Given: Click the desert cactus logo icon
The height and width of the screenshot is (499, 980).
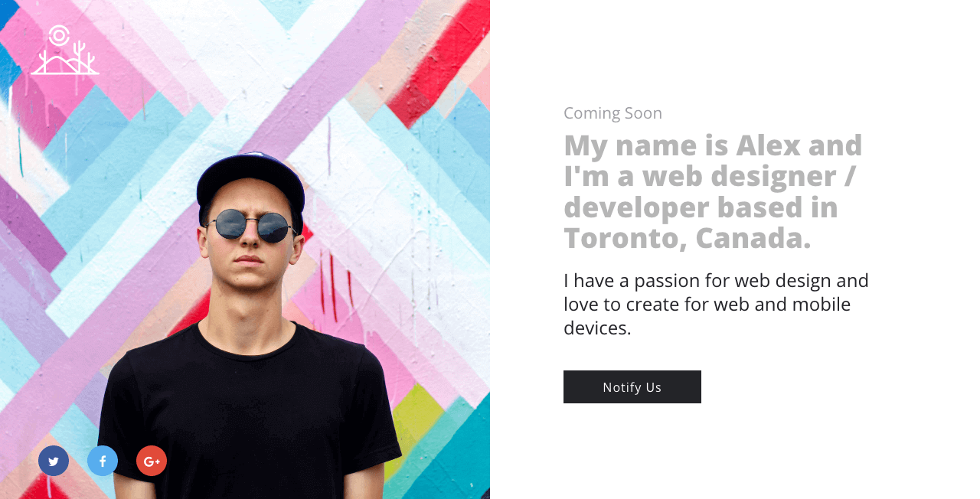Looking at the screenshot, I should tap(65, 50).
